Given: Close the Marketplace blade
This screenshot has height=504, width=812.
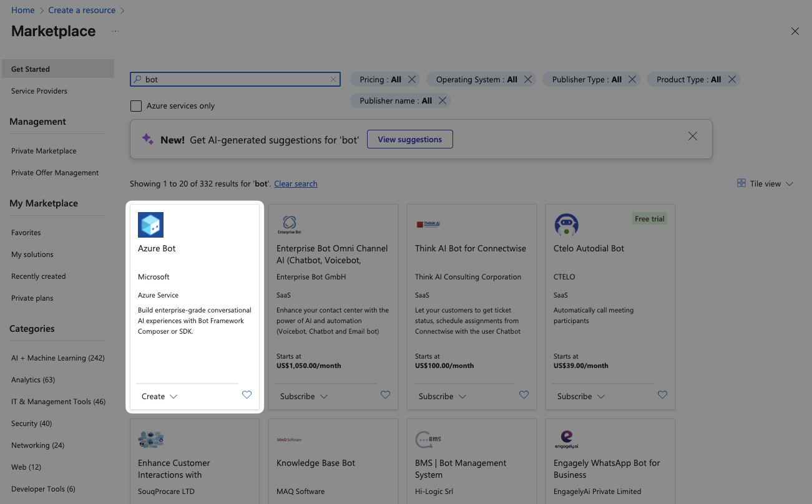Looking at the screenshot, I should point(795,31).
